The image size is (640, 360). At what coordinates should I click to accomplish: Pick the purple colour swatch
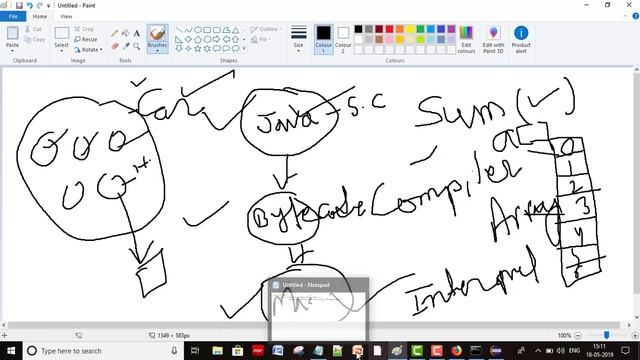[x=451, y=29]
